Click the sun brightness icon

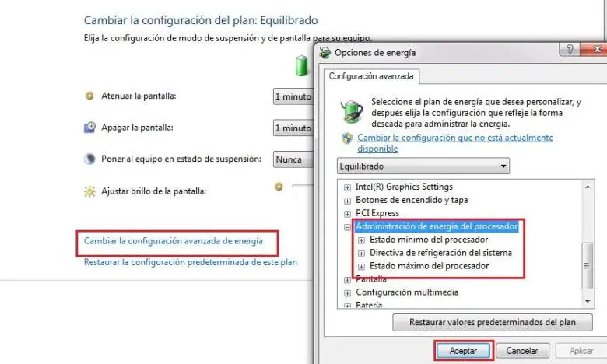pyautogui.click(x=89, y=191)
